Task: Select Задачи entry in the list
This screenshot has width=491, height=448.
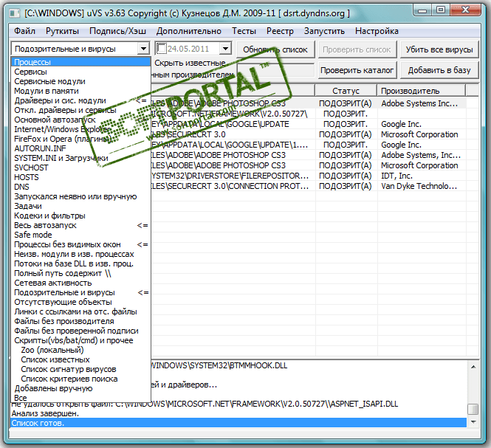Action: click(x=80, y=206)
